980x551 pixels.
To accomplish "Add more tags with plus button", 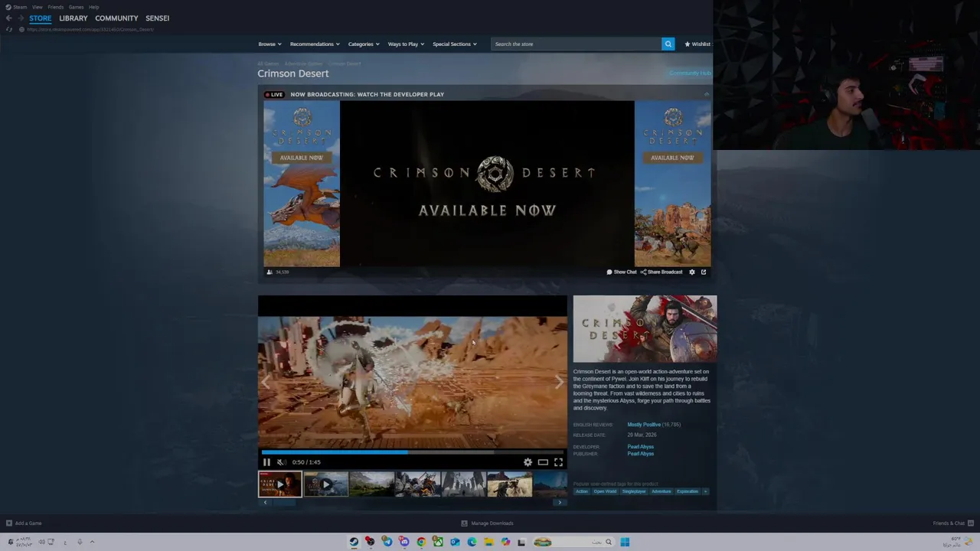I will tap(706, 491).
